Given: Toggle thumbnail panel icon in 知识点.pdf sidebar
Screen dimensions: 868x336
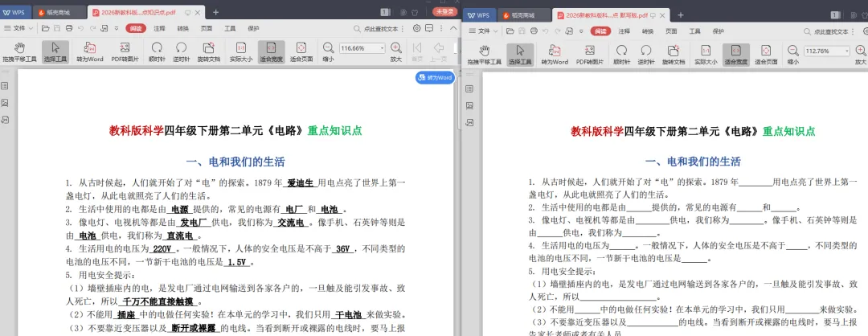Looking at the screenshot, I should pos(5,102).
